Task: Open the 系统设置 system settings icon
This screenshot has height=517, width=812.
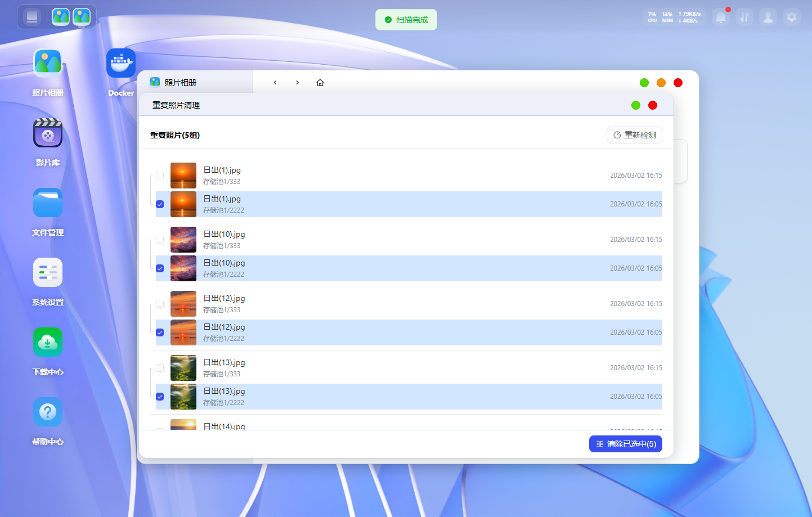Action: [x=48, y=273]
